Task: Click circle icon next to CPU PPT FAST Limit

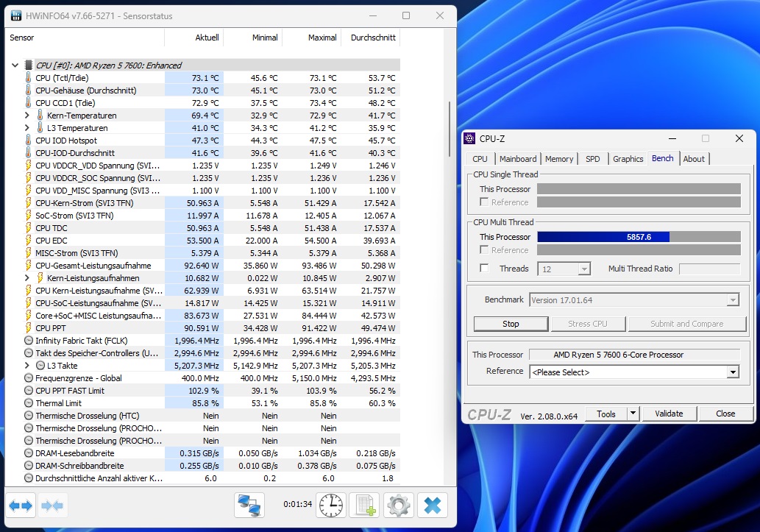Action: click(29, 391)
